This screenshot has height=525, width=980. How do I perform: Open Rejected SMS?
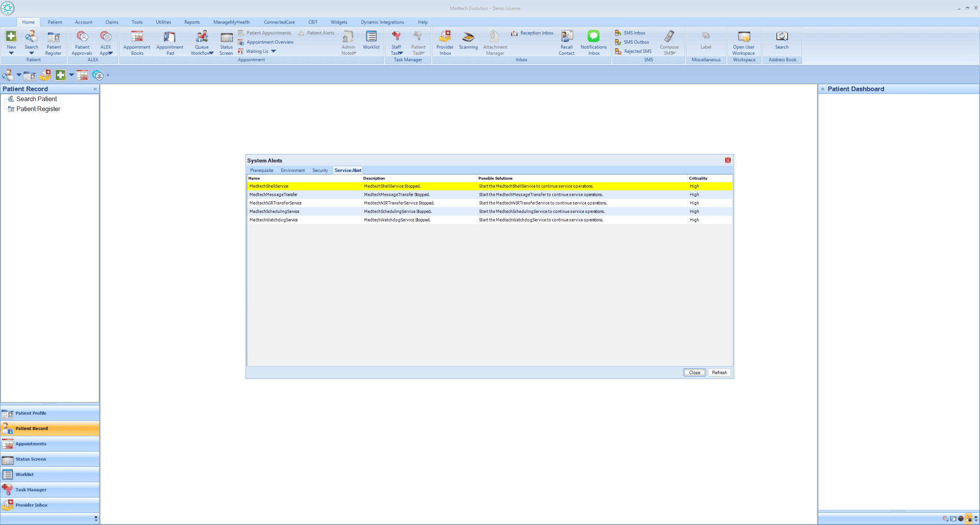tap(634, 51)
